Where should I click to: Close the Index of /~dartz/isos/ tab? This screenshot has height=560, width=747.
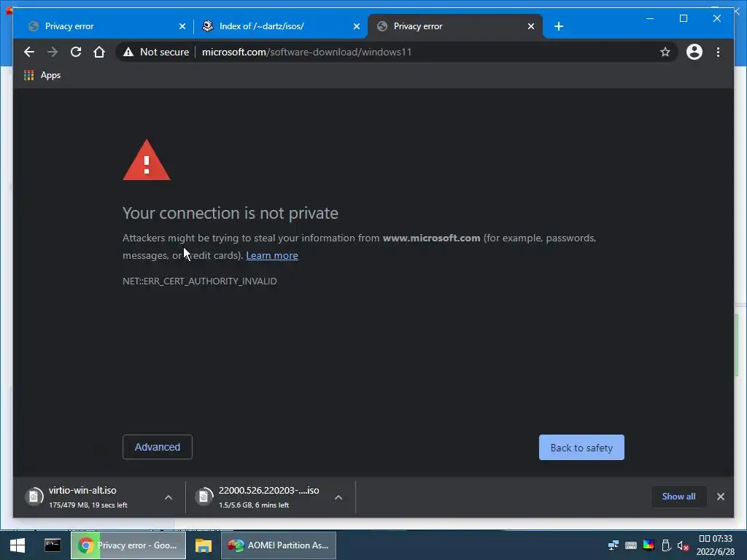click(x=356, y=26)
